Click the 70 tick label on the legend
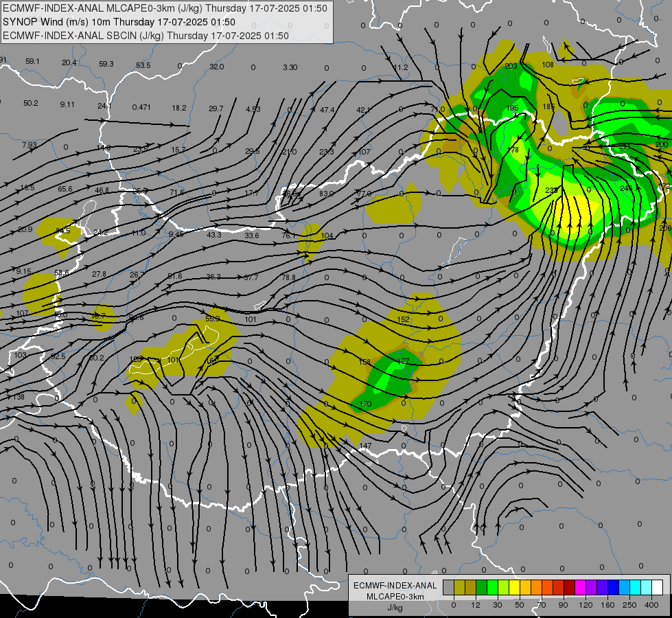This screenshot has height=618, width=672. coord(542,605)
